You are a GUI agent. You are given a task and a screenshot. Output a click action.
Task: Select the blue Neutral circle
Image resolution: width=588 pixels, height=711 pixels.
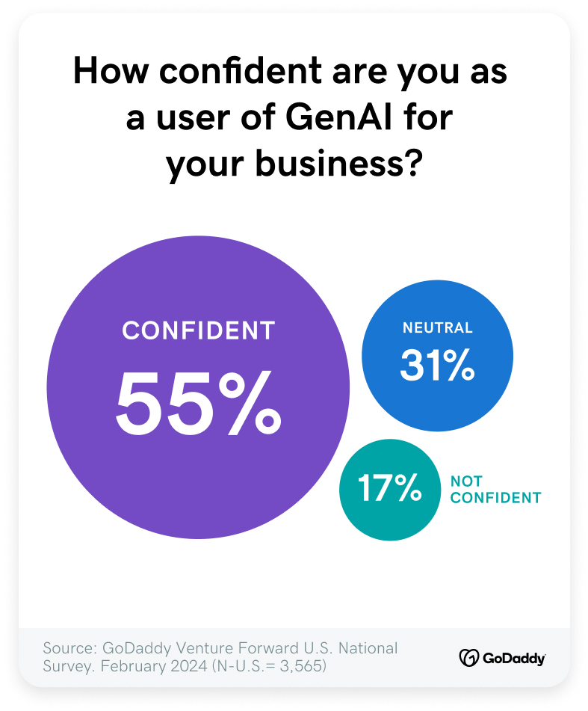coord(437,356)
